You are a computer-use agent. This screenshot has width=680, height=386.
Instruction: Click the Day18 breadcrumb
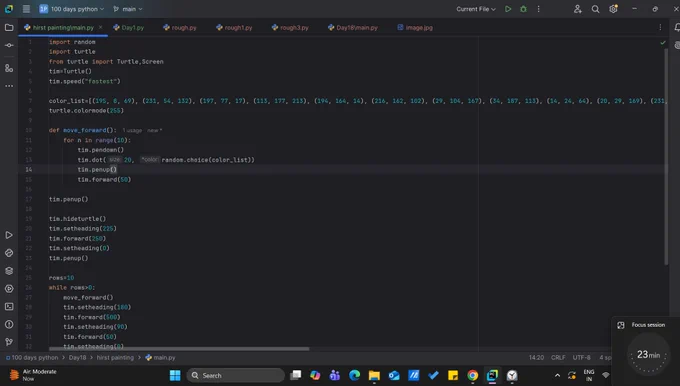coord(77,358)
